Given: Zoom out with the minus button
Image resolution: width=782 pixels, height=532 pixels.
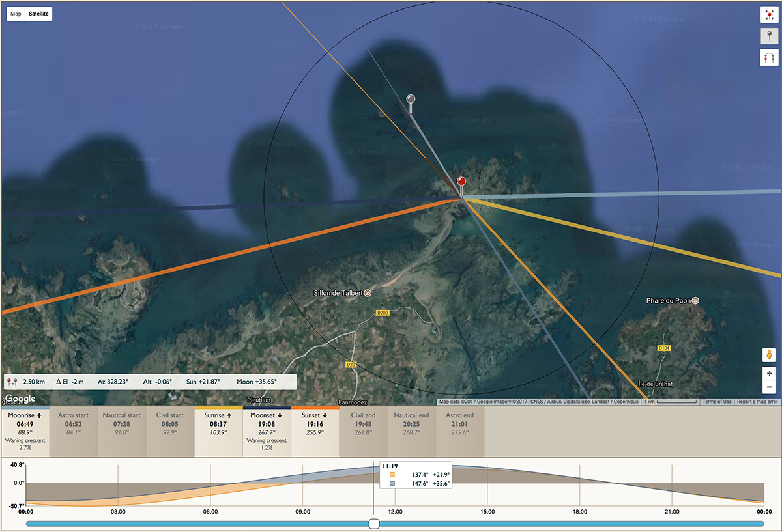Looking at the screenshot, I should coord(769,387).
